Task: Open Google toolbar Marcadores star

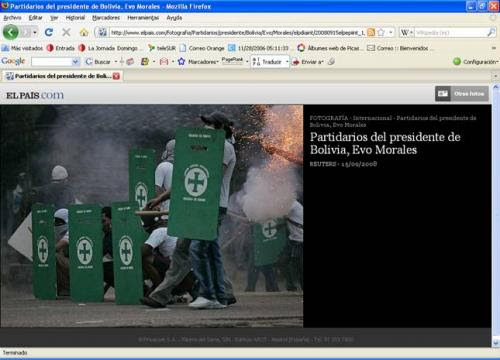Action: click(x=181, y=62)
